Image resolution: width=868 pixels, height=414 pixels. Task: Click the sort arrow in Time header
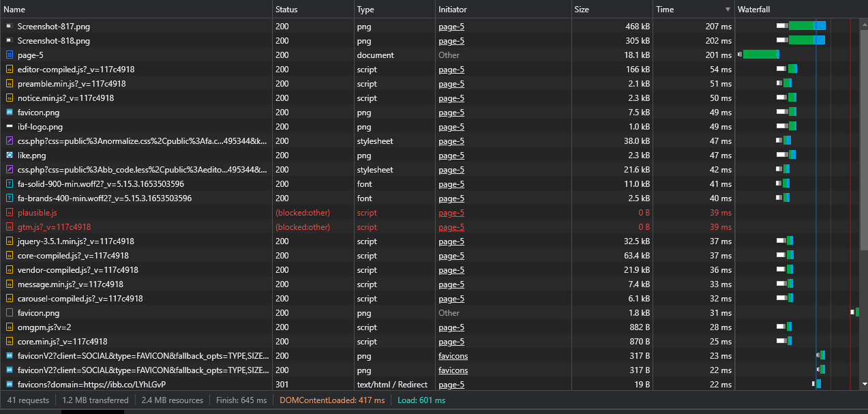(728, 10)
